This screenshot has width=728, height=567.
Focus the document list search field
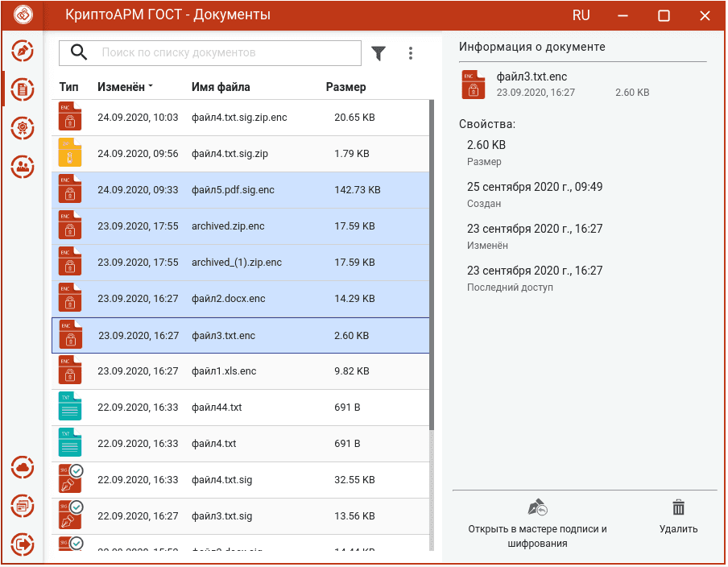click(210, 52)
